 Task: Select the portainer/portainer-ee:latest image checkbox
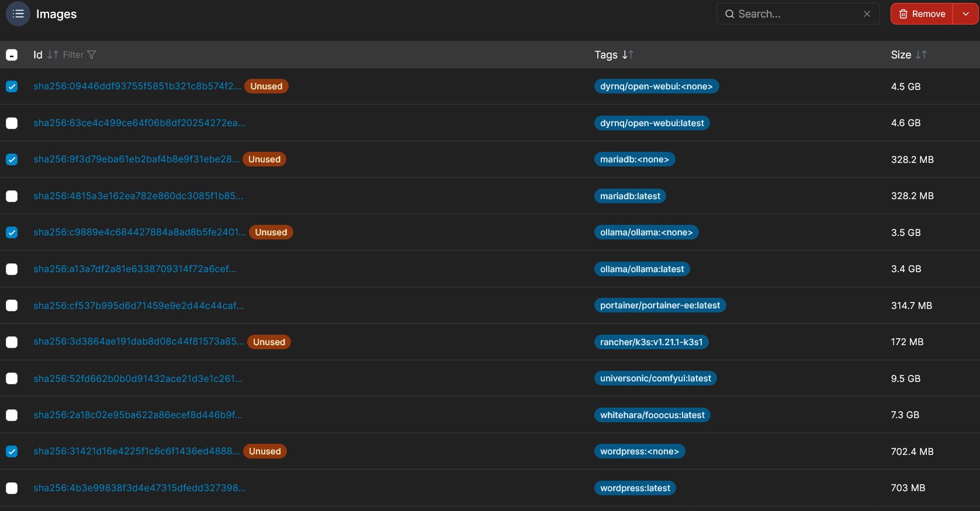(12, 305)
